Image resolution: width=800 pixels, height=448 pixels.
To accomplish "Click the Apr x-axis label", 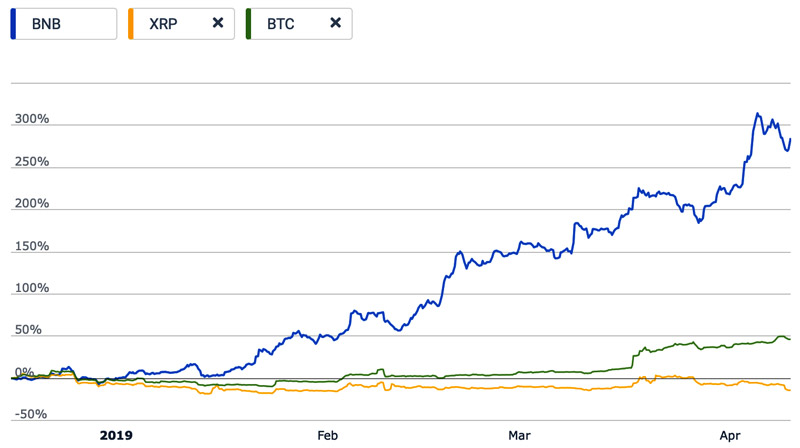I will (x=730, y=436).
